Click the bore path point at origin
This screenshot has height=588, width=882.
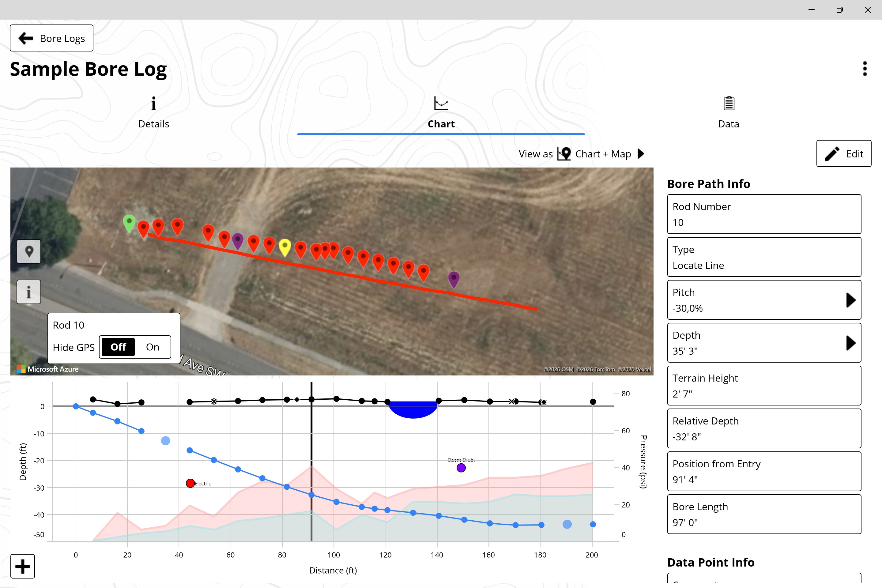[x=76, y=406]
